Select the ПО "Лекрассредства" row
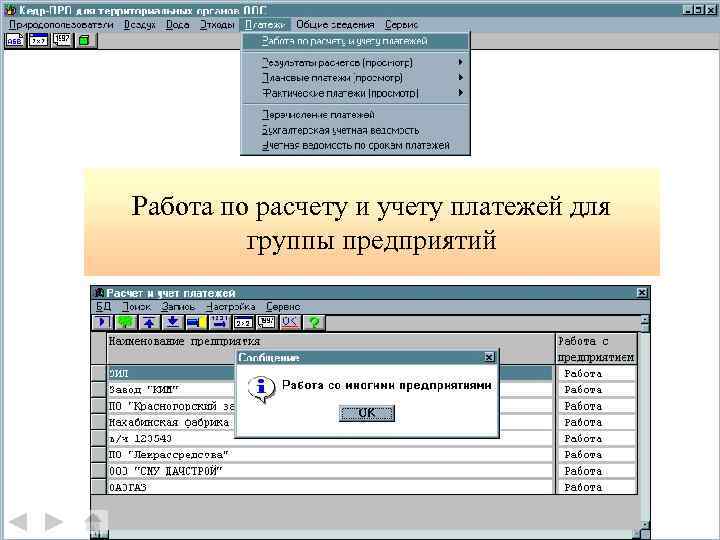The width and height of the screenshot is (720, 540). point(330,455)
